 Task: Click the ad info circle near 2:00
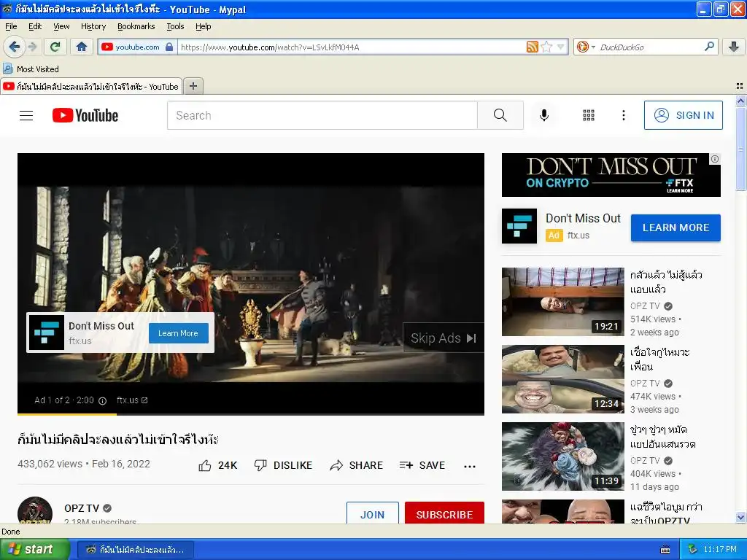(x=102, y=400)
